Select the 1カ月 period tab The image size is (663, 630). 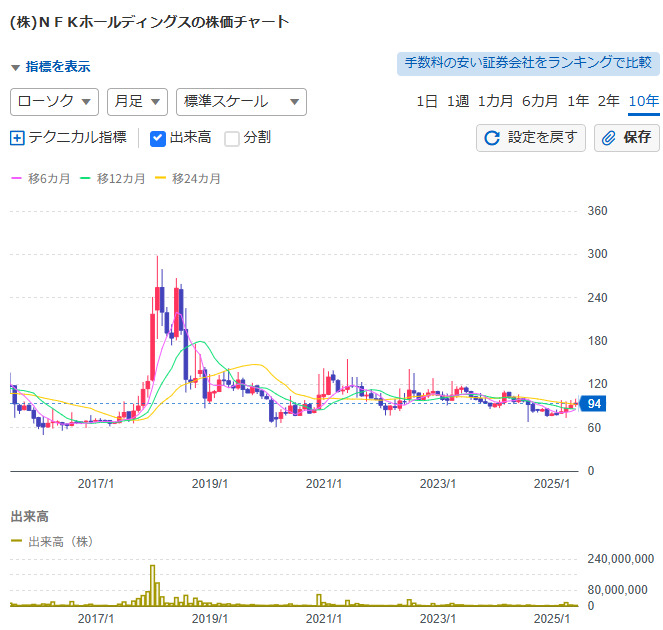click(x=495, y=101)
